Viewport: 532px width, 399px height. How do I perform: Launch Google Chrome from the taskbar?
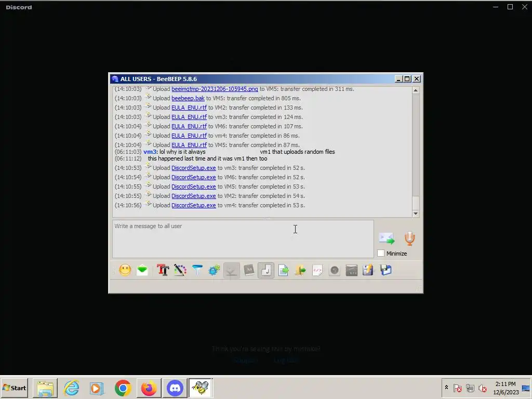pyautogui.click(x=123, y=388)
